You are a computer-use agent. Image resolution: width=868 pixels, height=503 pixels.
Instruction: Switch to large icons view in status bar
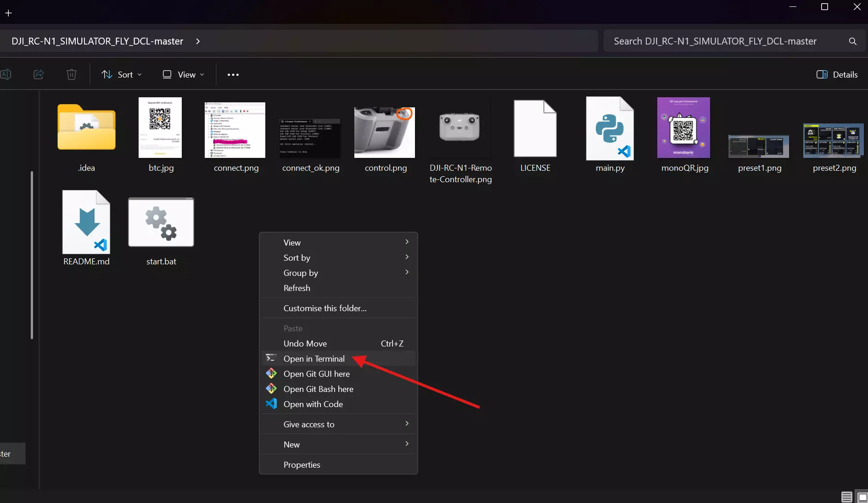point(862,497)
